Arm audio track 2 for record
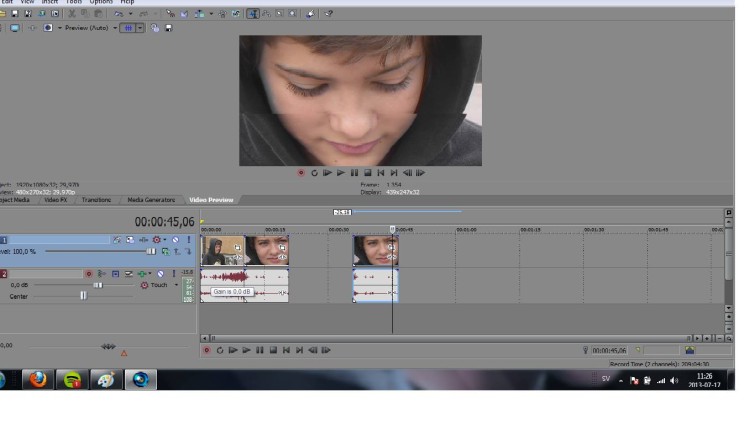 [x=89, y=273]
